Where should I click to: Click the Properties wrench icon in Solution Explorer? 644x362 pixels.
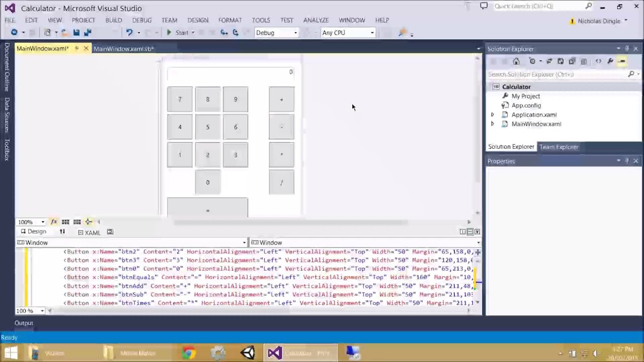click(610, 61)
